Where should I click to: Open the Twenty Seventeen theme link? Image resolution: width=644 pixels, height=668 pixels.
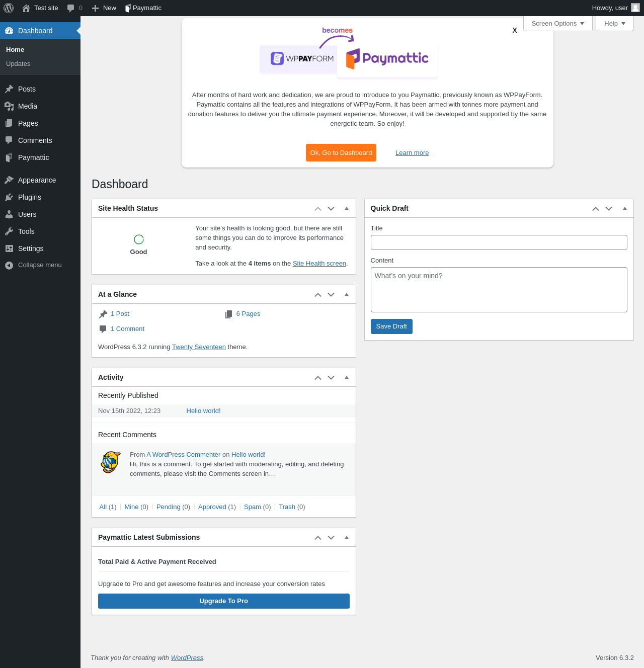coord(199,347)
